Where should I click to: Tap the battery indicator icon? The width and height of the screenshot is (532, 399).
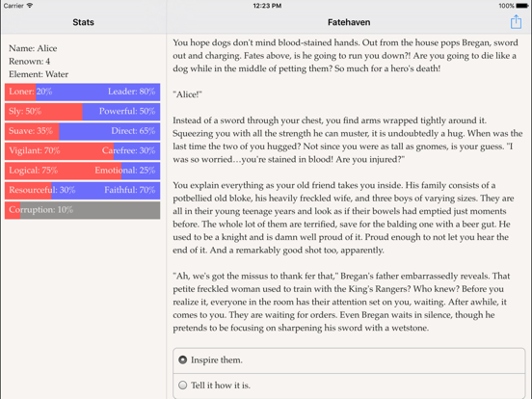pos(522,6)
